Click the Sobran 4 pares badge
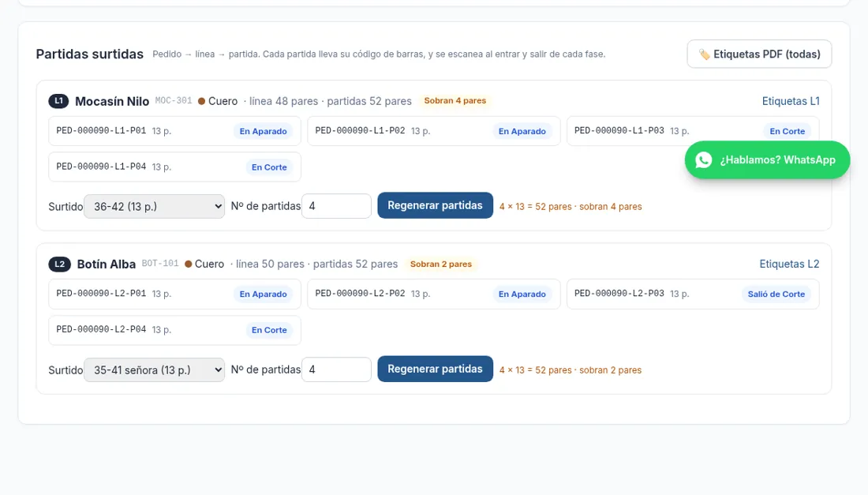This screenshot has width=868, height=495. pyautogui.click(x=455, y=101)
